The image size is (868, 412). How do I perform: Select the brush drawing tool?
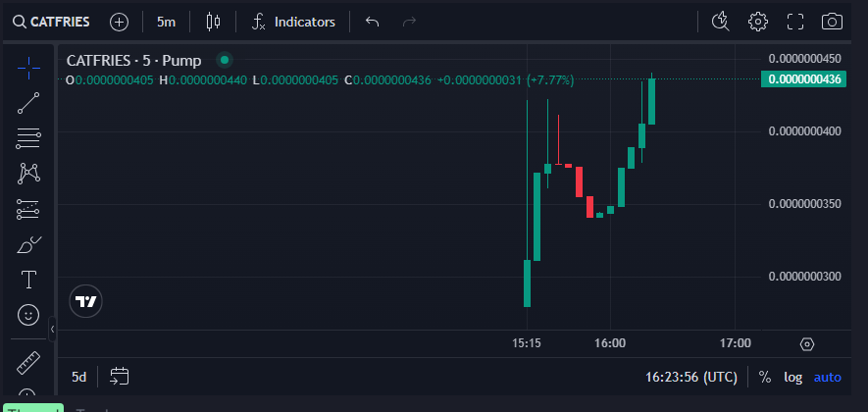tap(28, 245)
